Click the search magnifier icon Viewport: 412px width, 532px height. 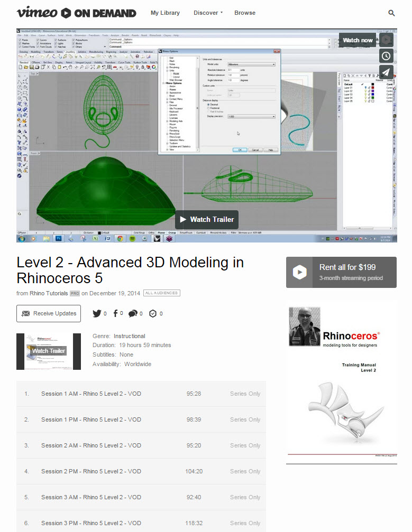(391, 13)
